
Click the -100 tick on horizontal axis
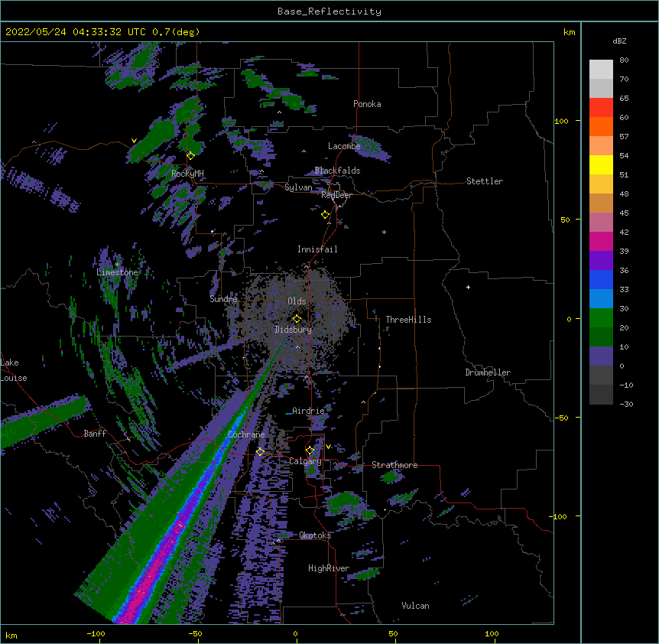point(96,633)
